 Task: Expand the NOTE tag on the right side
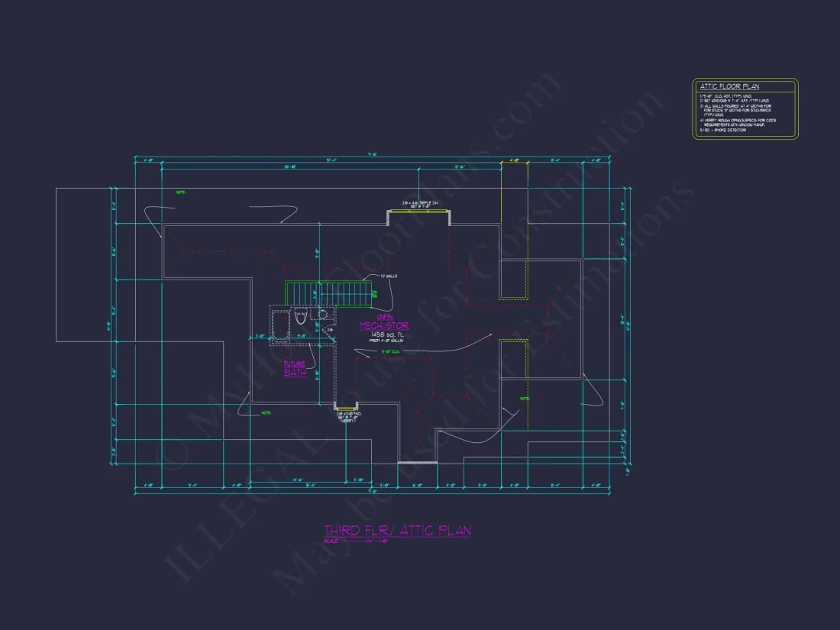click(x=524, y=398)
